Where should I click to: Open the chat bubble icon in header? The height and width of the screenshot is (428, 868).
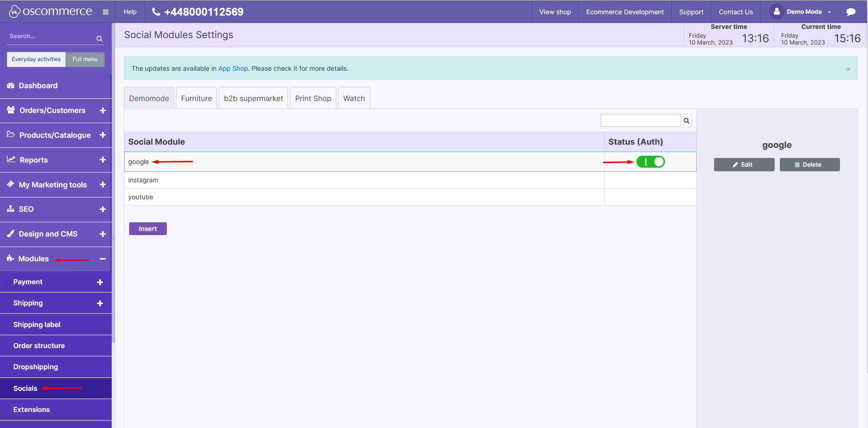(x=851, y=12)
